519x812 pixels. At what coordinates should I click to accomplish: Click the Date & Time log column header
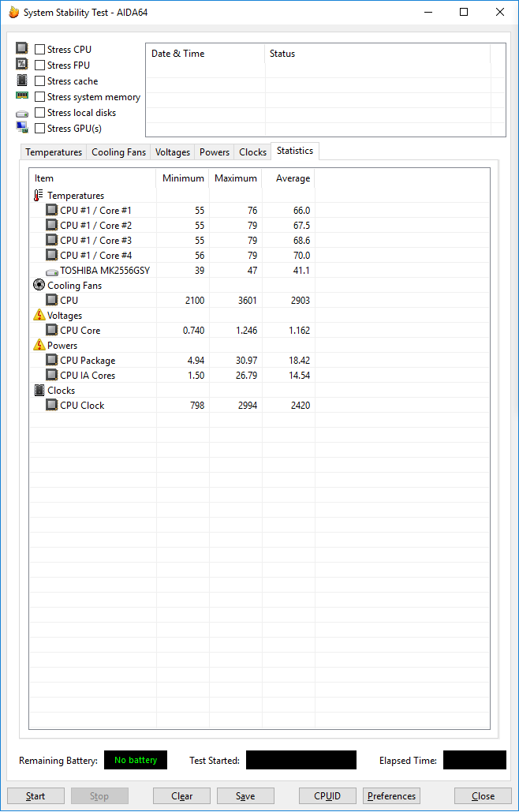[x=205, y=54]
